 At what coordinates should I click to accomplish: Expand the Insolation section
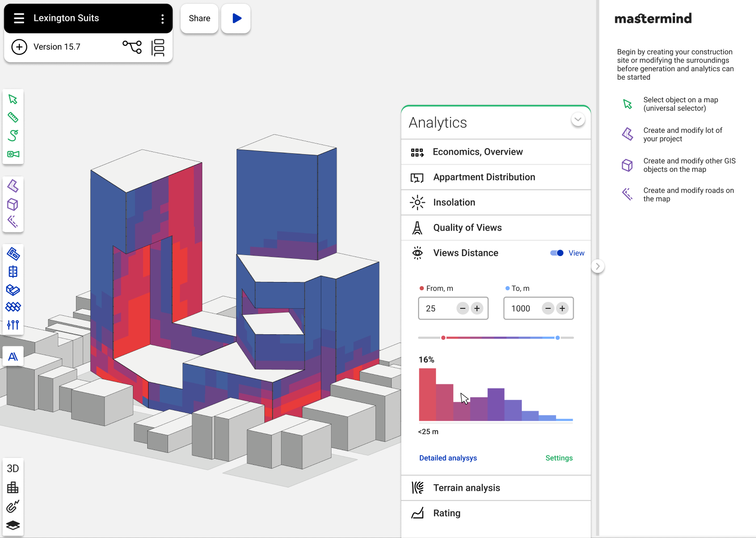[454, 202]
